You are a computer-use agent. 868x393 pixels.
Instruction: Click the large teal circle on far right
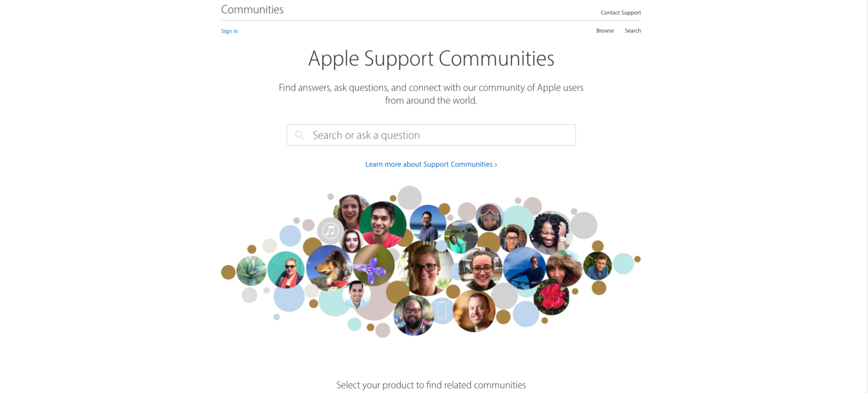(623, 263)
